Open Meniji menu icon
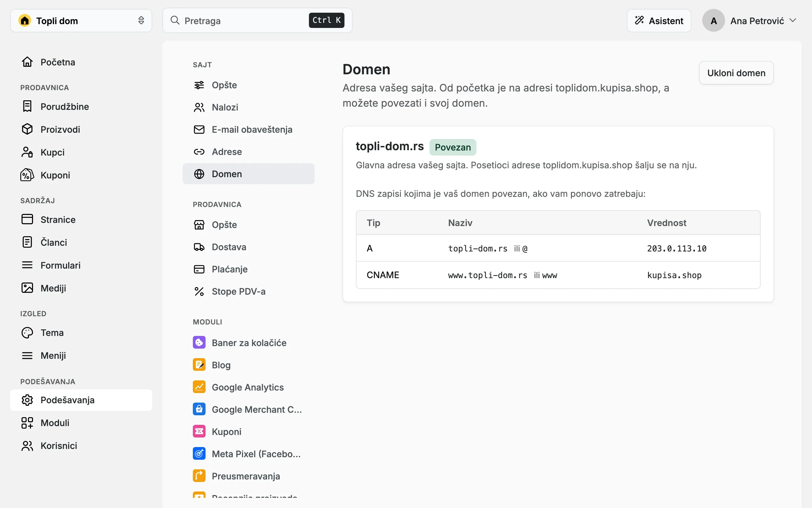 pyautogui.click(x=27, y=355)
